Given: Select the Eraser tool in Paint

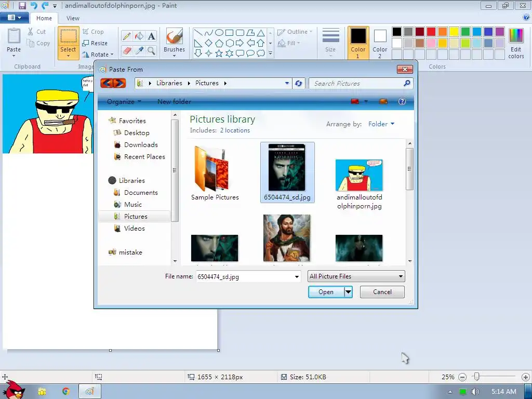Looking at the screenshot, I should click(x=127, y=51).
